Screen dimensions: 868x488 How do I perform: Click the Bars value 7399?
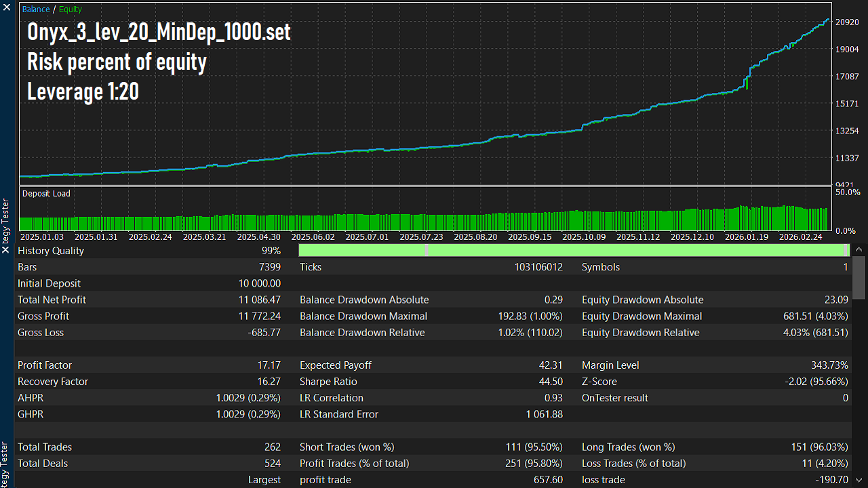[x=269, y=267]
